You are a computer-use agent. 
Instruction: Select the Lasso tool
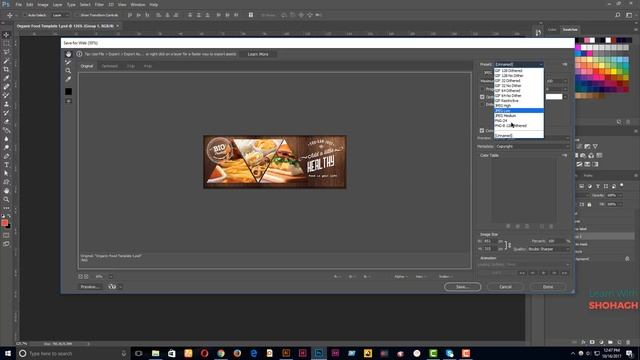pyautogui.click(x=6, y=52)
